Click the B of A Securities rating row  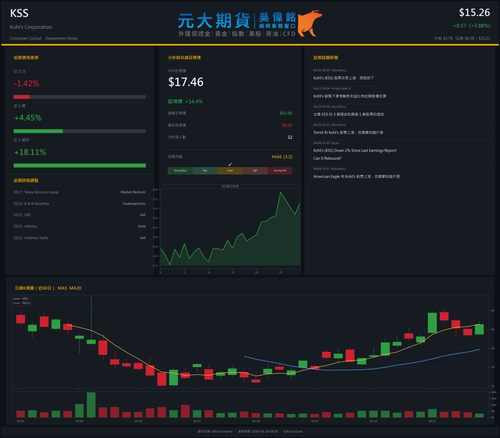80,203
